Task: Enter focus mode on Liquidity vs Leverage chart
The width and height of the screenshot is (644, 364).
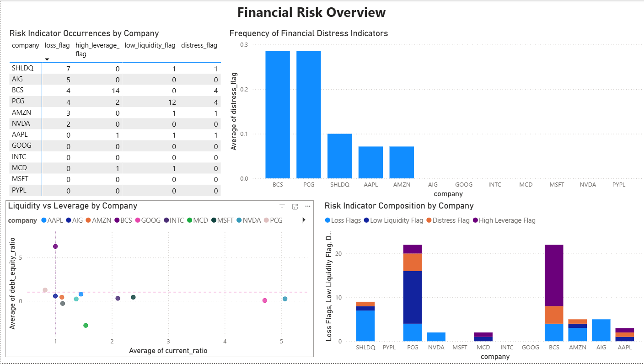Action: tap(295, 206)
